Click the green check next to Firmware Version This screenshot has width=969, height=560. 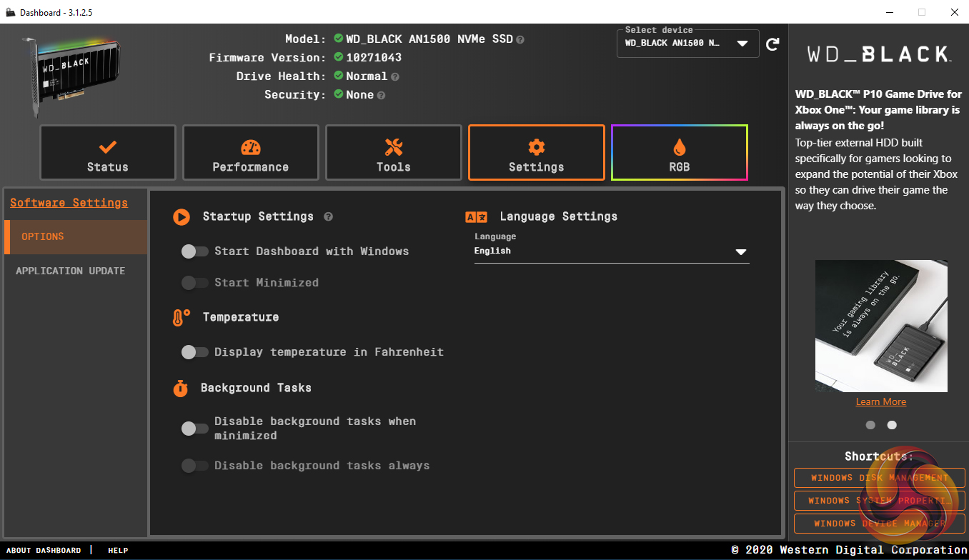pos(339,57)
